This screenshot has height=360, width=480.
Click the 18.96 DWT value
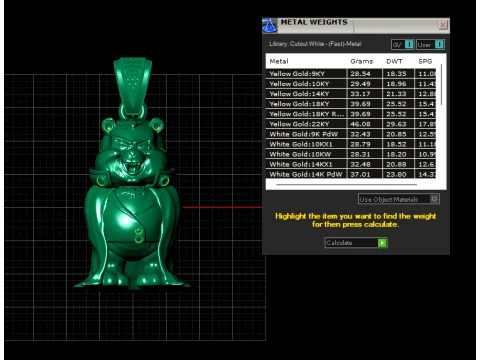coord(396,84)
